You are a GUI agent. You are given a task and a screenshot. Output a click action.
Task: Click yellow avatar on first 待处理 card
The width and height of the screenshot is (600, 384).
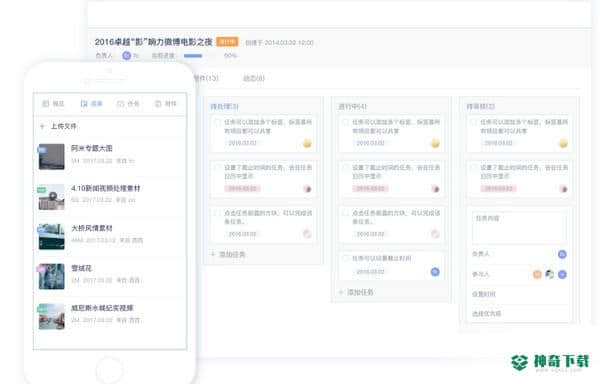pos(307,143)
